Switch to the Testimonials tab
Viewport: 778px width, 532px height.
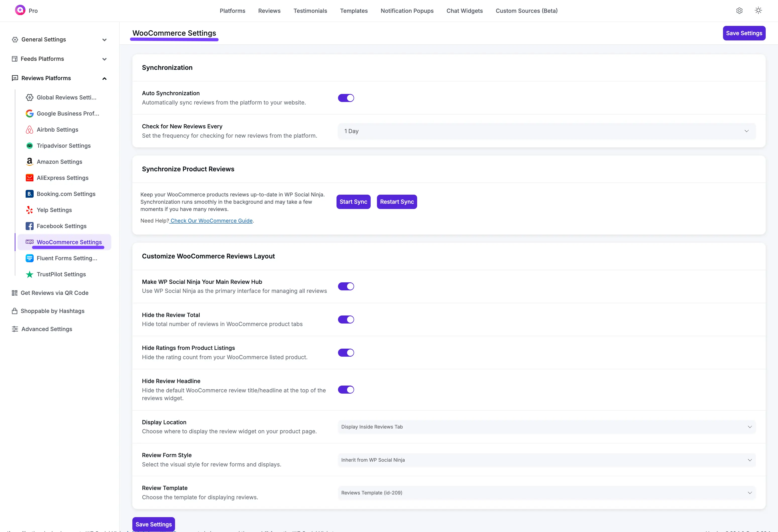310,10
